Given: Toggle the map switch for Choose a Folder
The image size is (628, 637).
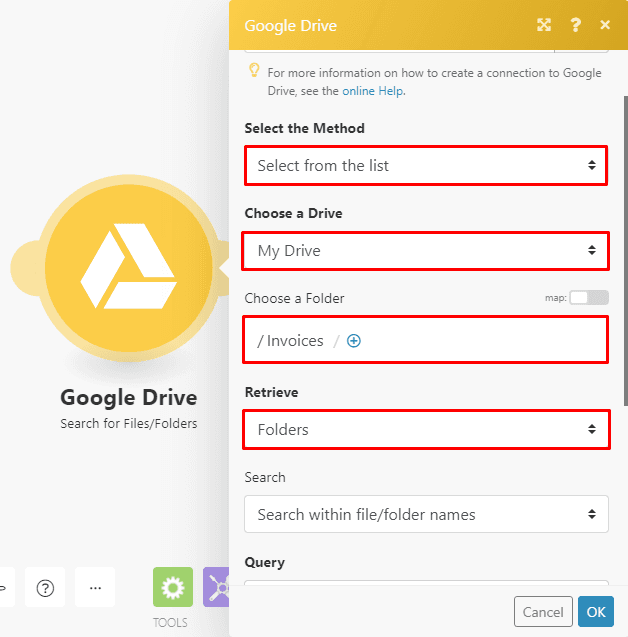Looking at the screenshot, I should click(x=588, y=298).
